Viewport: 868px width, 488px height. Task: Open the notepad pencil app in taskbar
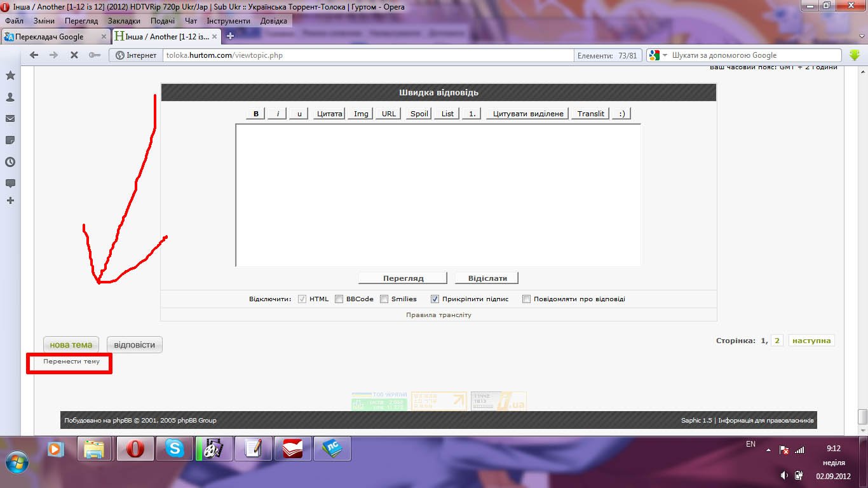click(x=253, y=449)
